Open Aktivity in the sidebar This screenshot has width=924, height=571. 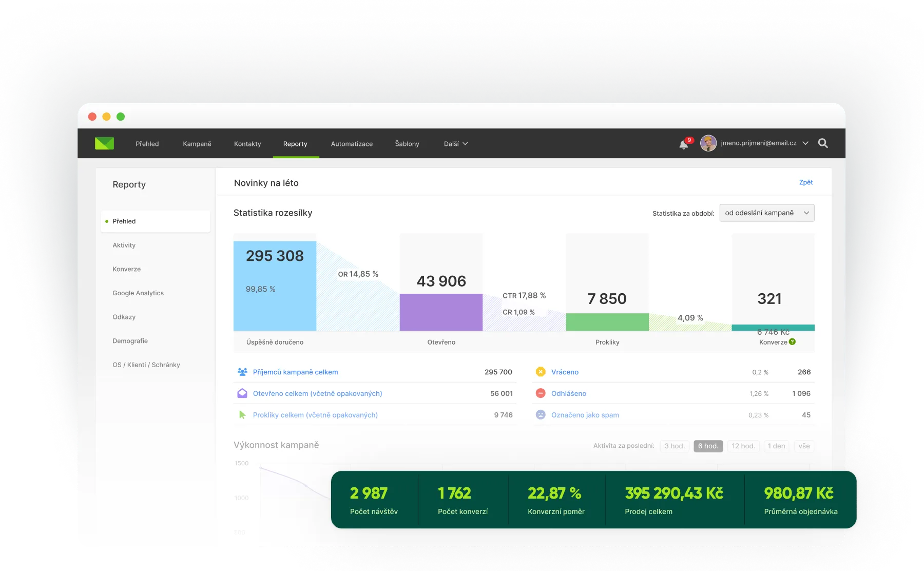click(124, 245)
